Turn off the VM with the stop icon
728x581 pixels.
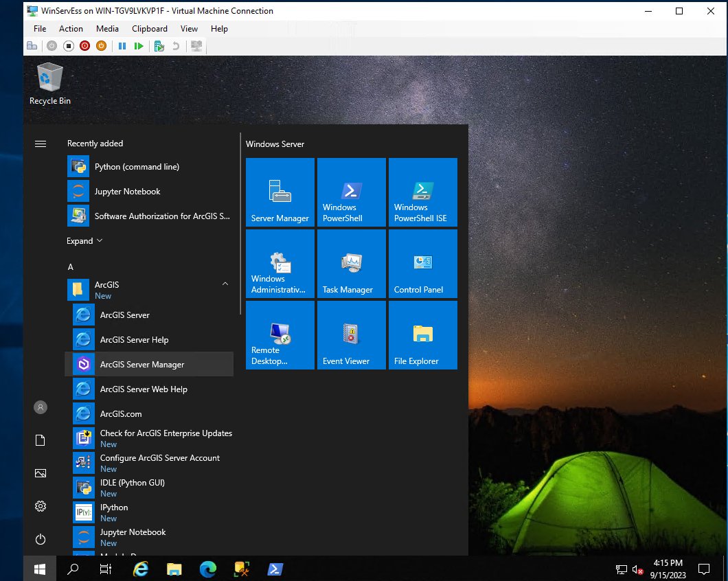tap(69, 46)
